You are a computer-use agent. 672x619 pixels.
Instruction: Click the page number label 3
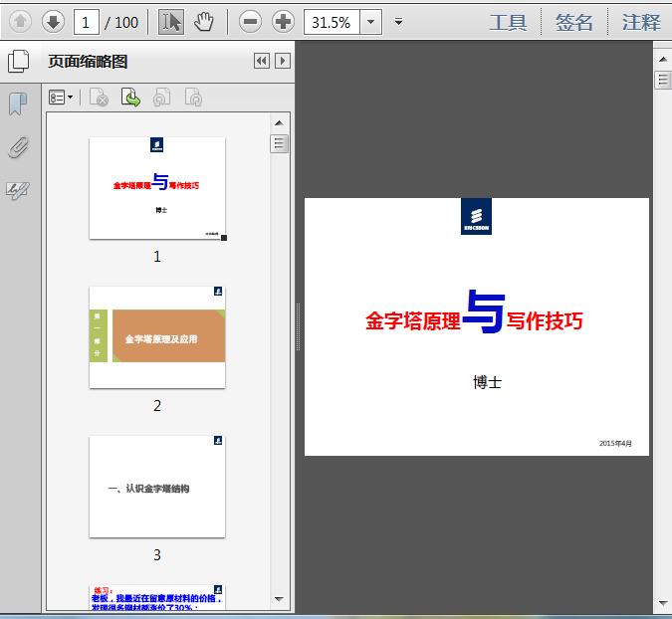pyautogui.click(x=157, y=554)
